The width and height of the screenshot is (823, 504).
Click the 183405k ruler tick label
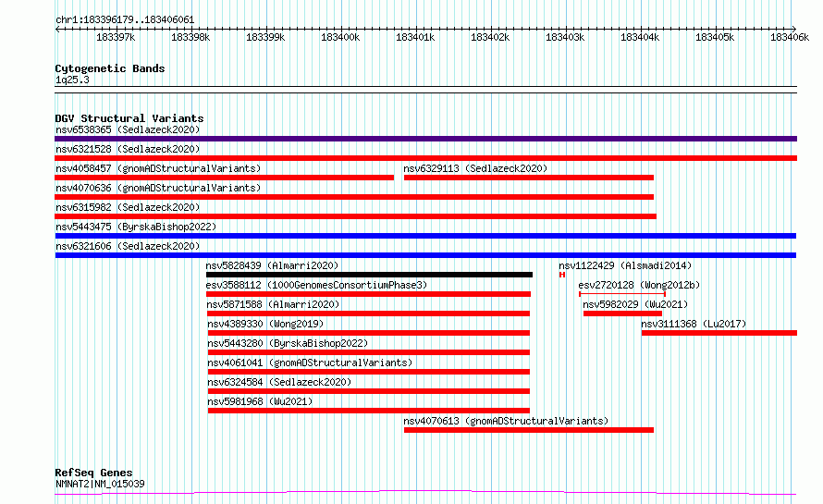(x=715, y=37)
